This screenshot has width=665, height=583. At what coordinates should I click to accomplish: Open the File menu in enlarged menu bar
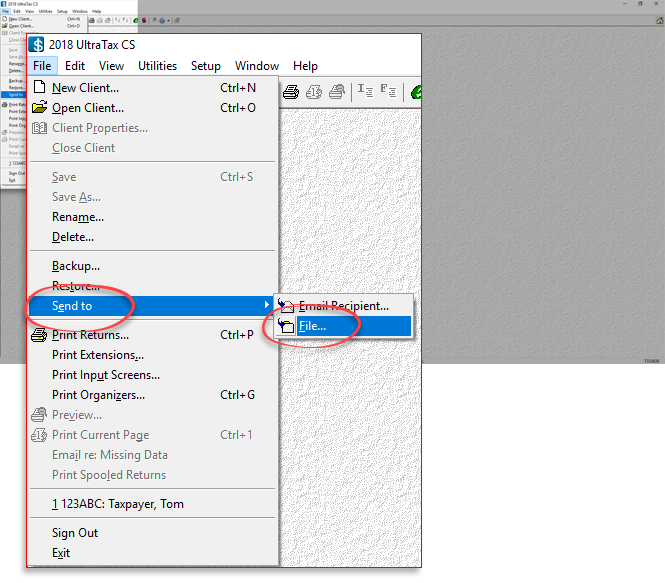coord(42,66)
